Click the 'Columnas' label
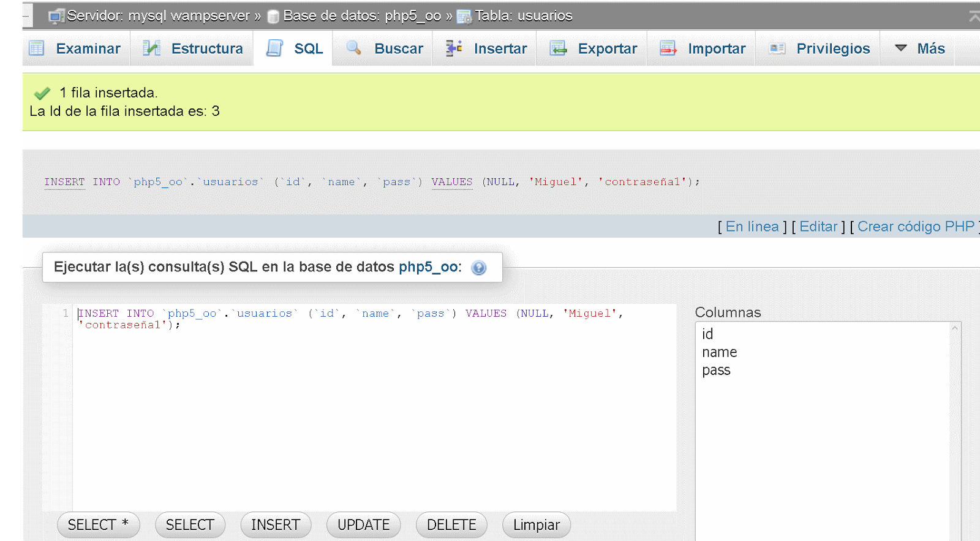This screenshot has width=980, height=541. [x=728, y=312]
